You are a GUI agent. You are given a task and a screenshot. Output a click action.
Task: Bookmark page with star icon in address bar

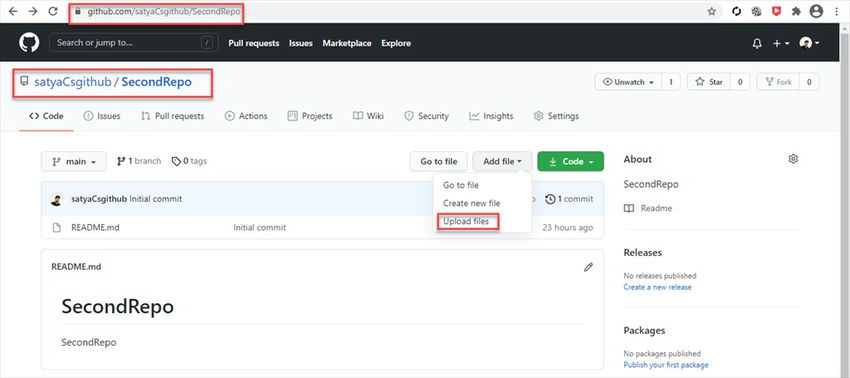click(x=712, y=11)
